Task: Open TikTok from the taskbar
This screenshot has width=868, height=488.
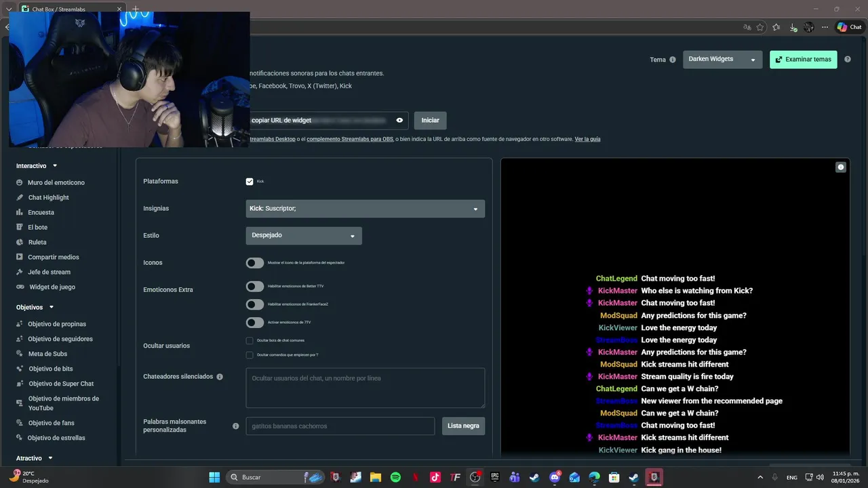Action: (435, 477)
